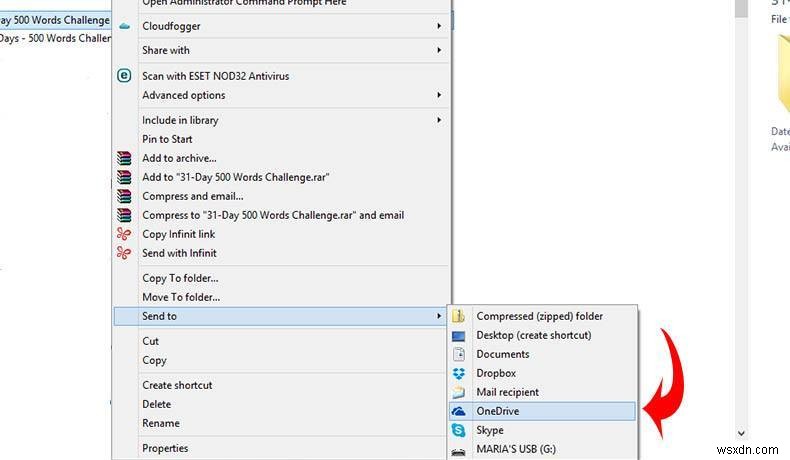Click the vertical scrollbar thumb
This screenshot has width=790, height=460.
pyautogui.click(x=741, y=9)
